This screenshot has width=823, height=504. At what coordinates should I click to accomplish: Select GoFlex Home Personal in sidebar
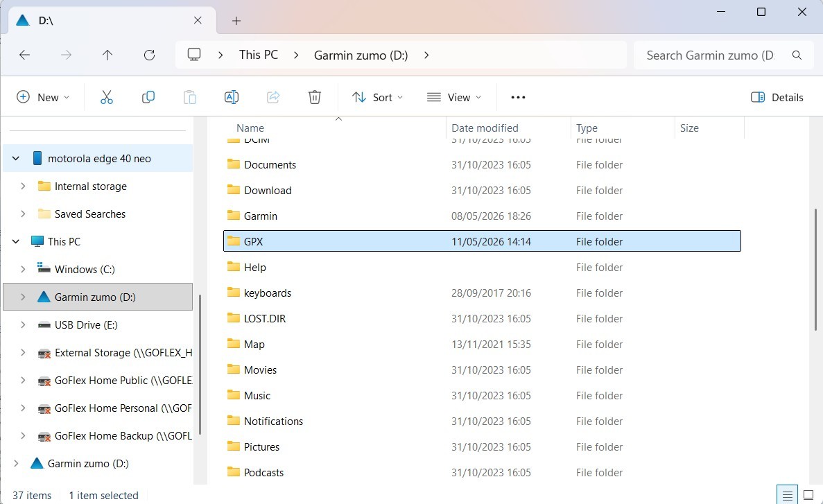(x=98, y=408)
